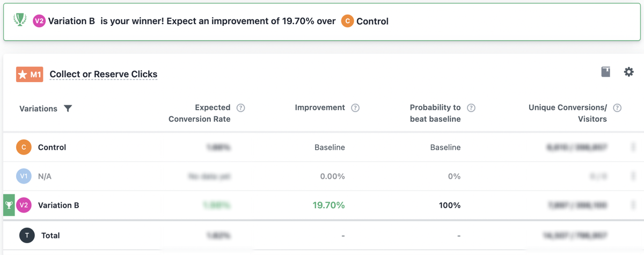Click the pink V2 badge in the banner

click(39, 21)
